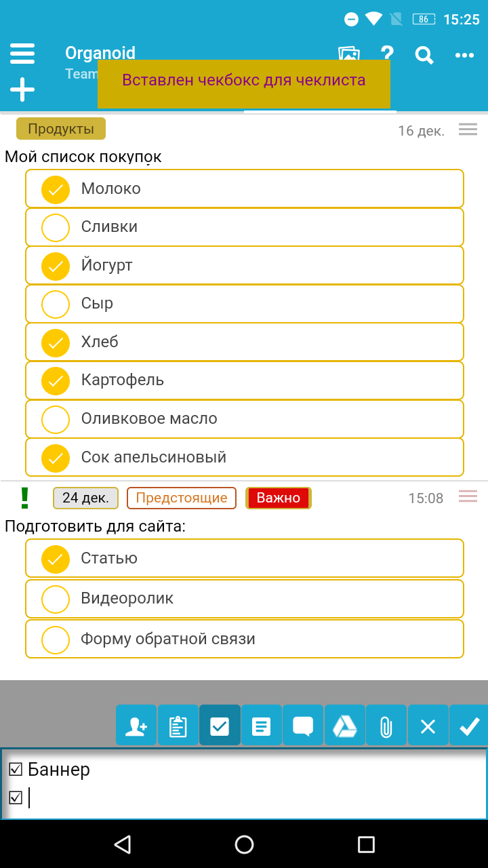Open handle menu for site preparation note
This screenshot has height=868, width=488.
tap(468, 497)
